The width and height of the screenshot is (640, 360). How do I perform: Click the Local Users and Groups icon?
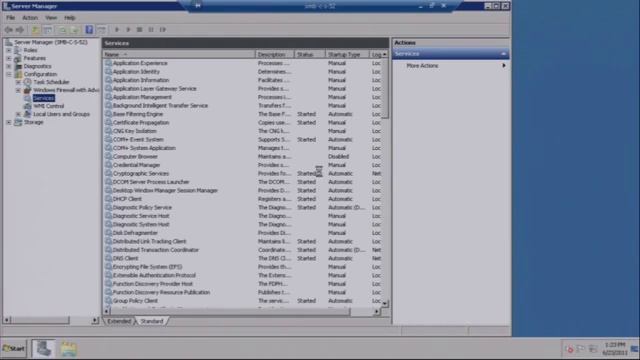27,114
